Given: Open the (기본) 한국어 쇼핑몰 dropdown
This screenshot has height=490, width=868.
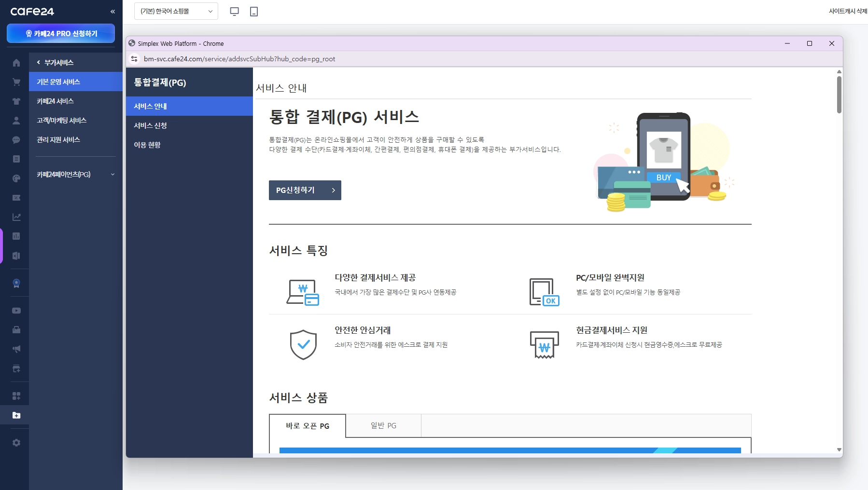Looking at the screenshot, I should (x=176, y=11).
